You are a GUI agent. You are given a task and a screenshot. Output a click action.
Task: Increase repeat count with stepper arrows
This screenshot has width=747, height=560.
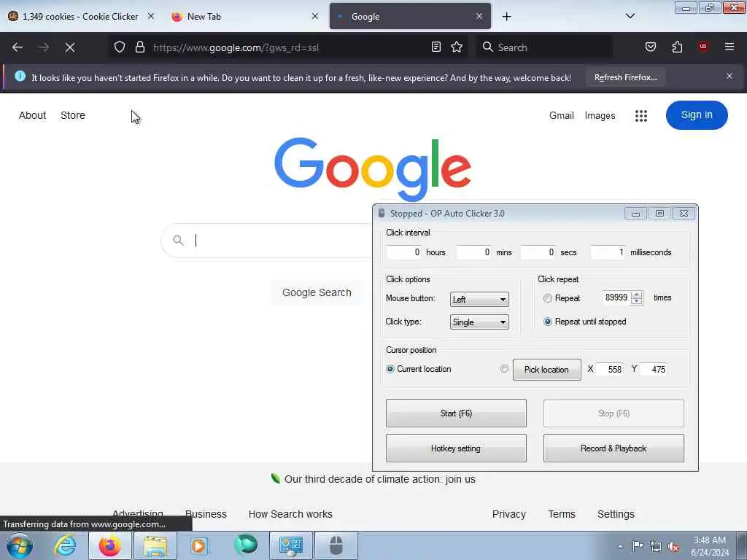[x=636, y=295]
